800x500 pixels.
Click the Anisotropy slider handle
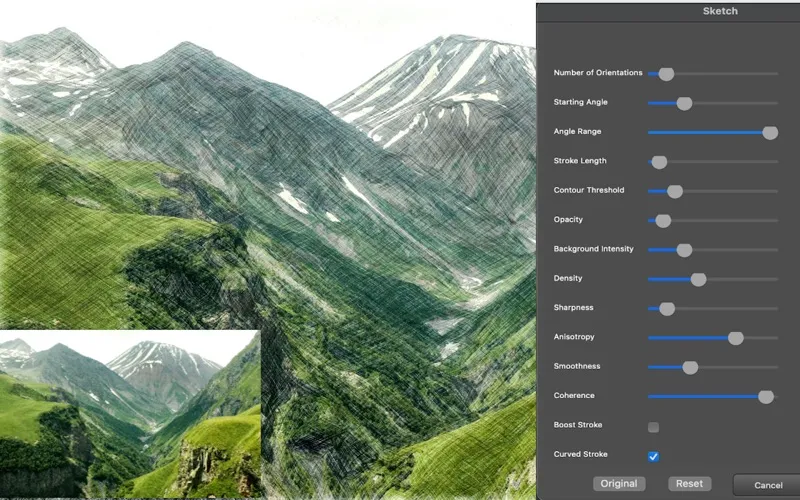735,338
